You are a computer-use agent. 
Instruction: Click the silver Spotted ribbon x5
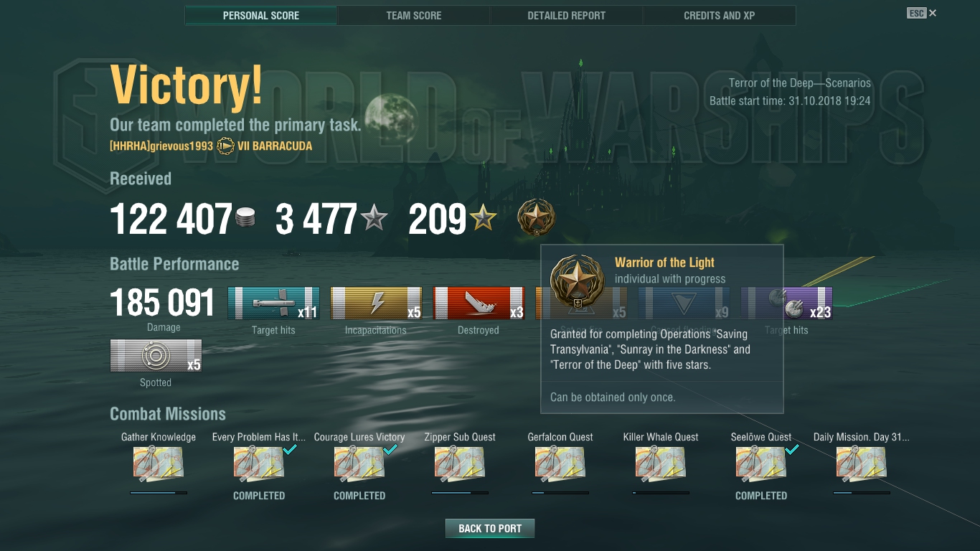pyautogui.click(x=156, y=355)
